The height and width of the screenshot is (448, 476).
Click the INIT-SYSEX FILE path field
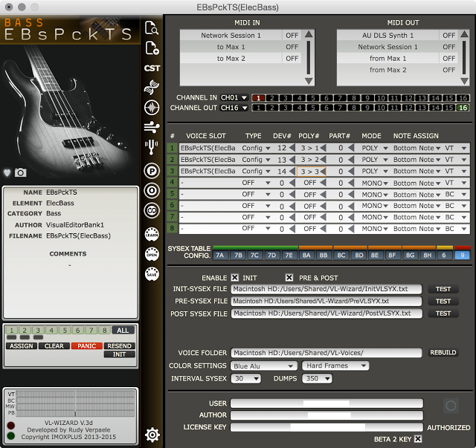[326, 290]
